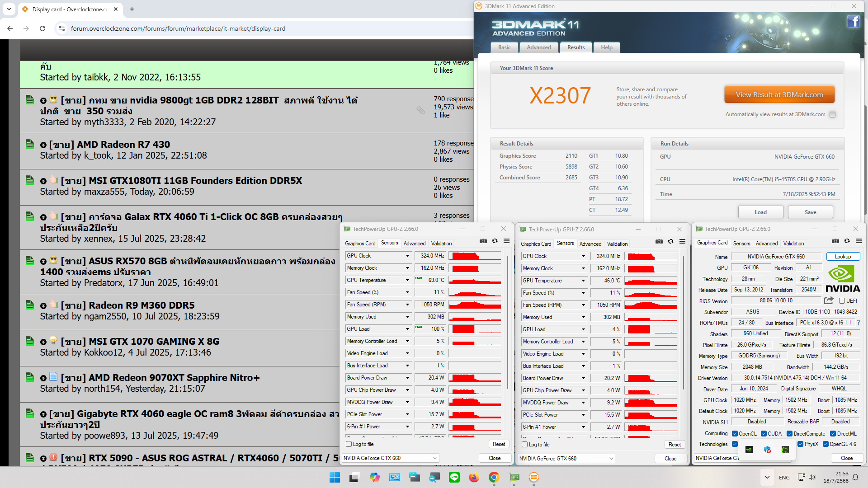This screenshot has height=488, width=868.
Task: Click PCIe bus interface question mark icon
Action: 859,323
